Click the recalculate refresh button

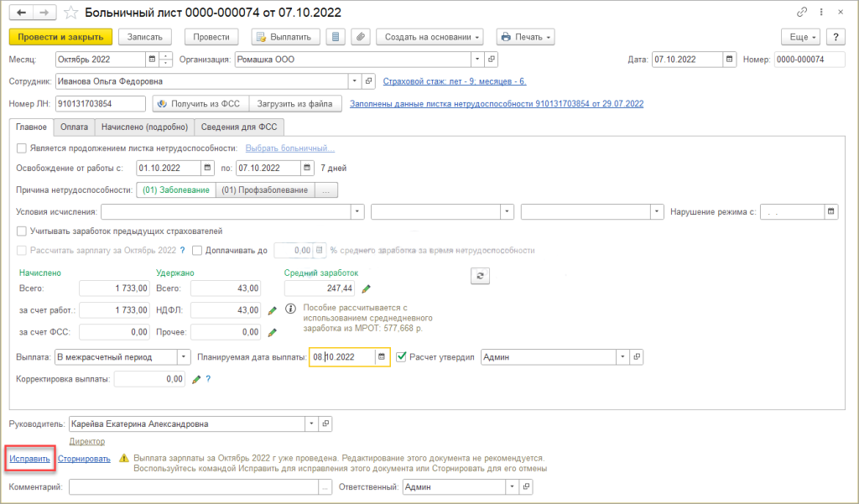480,275
